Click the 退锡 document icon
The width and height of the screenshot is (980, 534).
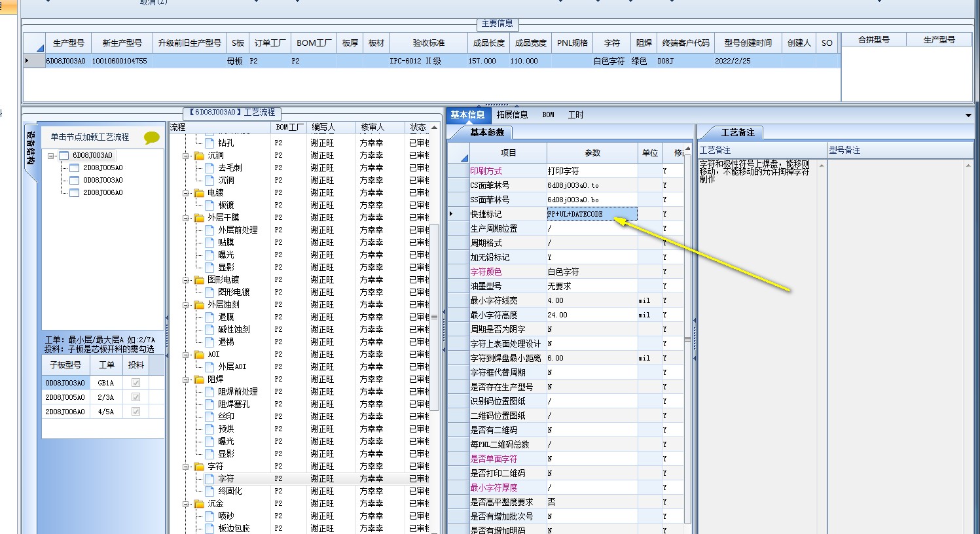(x=209, y=342)
